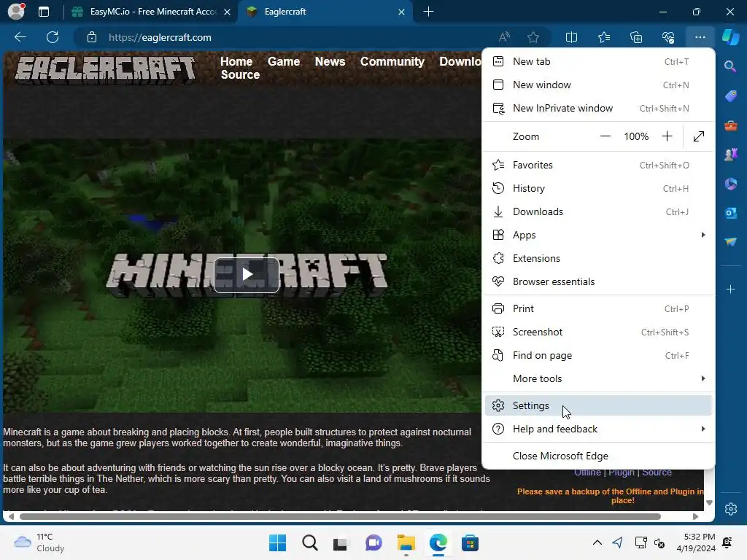747x560 pixels.
Task: Open sidebar Games chess icon
Action: 730,155
